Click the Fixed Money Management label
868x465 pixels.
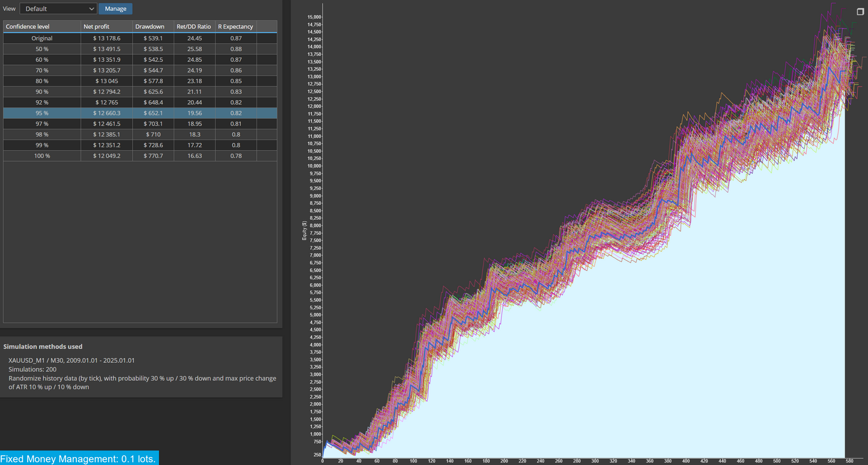tap(79, 458)
